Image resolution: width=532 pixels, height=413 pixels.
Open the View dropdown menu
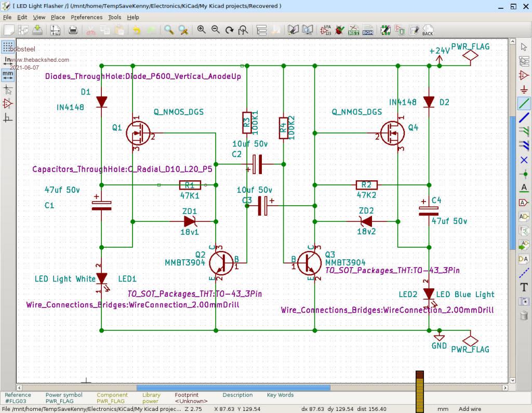coord(39,17)
